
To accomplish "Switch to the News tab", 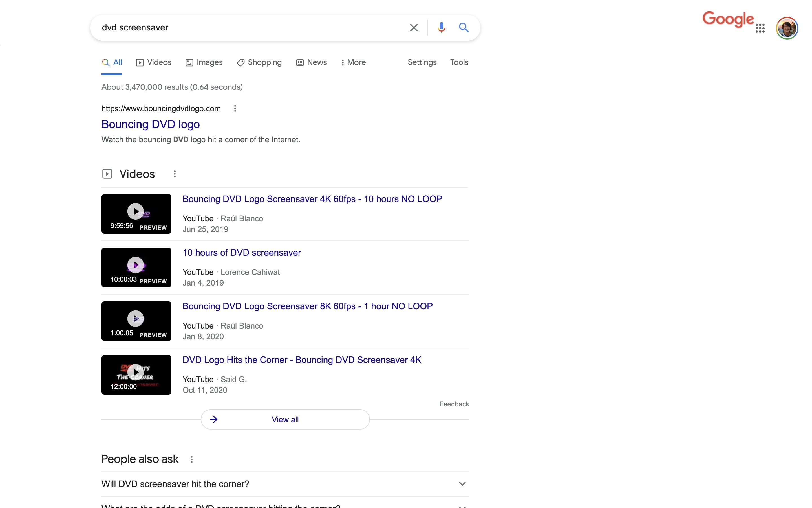I will [x=311, y=62].
